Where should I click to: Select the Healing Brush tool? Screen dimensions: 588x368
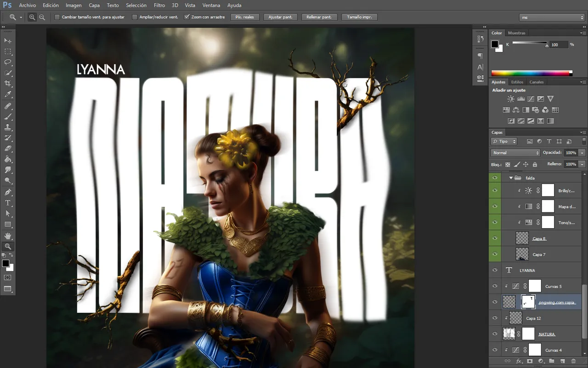coord(8,106)
